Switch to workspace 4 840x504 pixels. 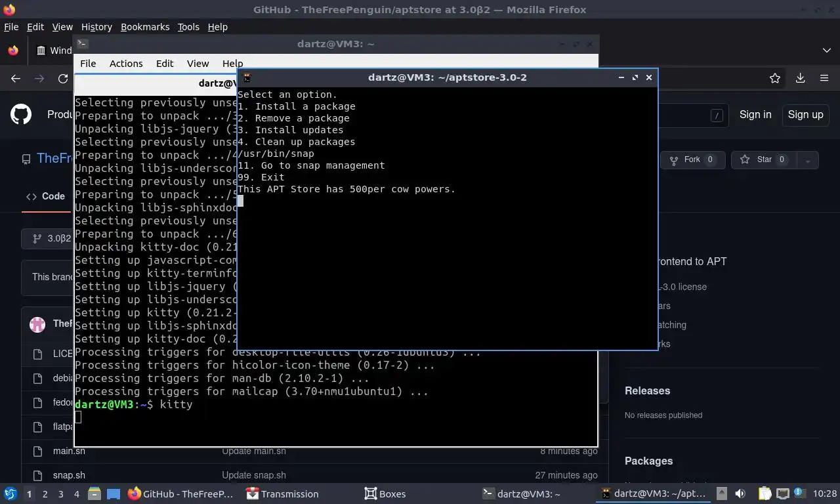tap(77, 494)
